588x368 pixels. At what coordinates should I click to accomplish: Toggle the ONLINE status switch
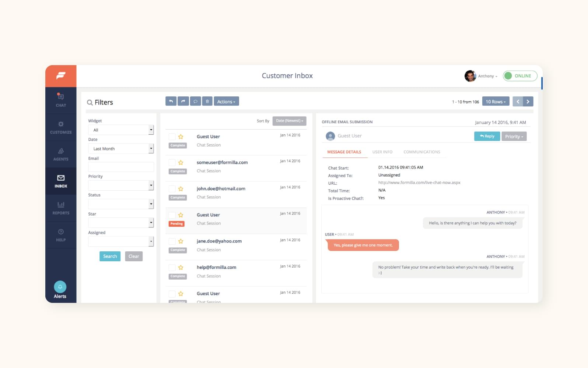pos(520,76)
